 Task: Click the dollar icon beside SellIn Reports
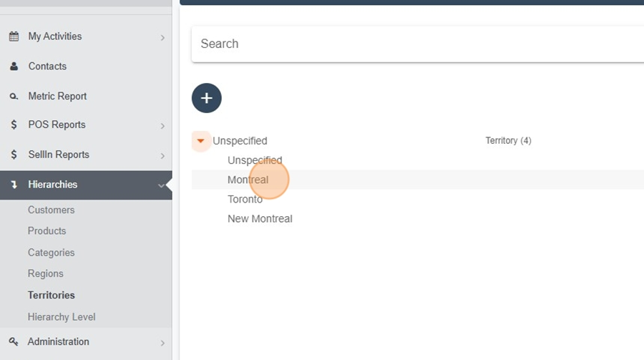14,155
